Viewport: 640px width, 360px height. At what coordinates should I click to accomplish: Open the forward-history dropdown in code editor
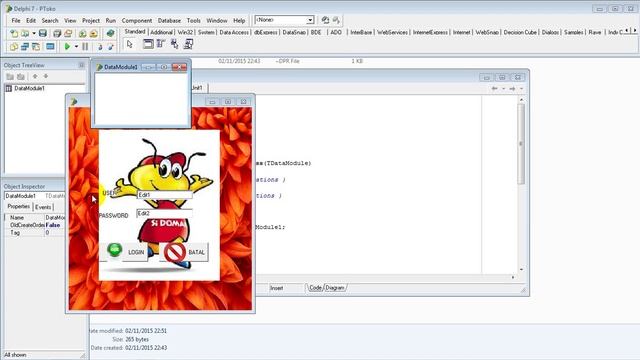click(521, 88)
